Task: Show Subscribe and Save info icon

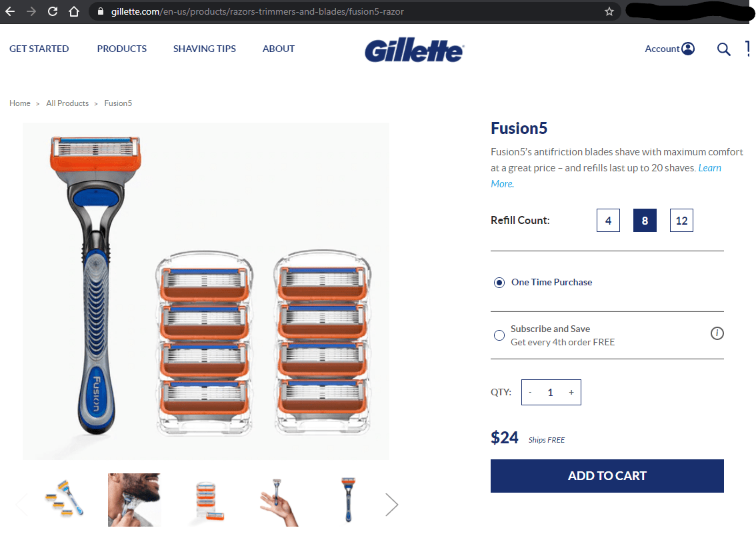Action: point(717,333)
